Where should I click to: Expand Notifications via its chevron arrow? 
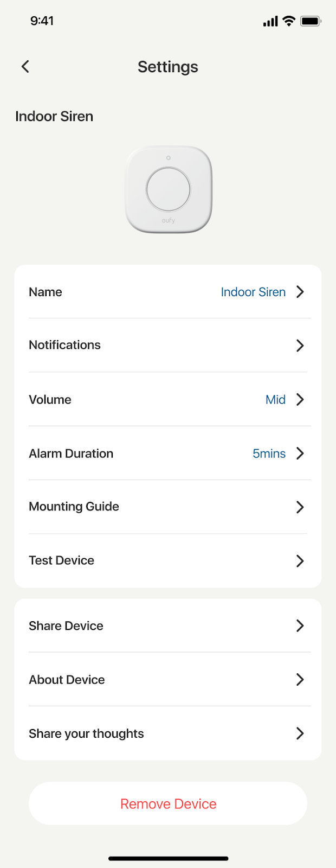tap(300, 346)
